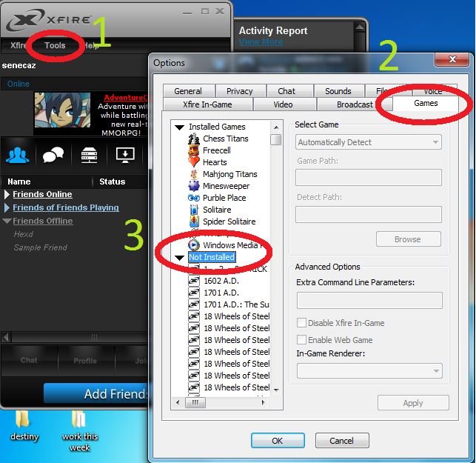
Task: Click the 1701 A.D. game icon
Action: [x=194, y=293]
